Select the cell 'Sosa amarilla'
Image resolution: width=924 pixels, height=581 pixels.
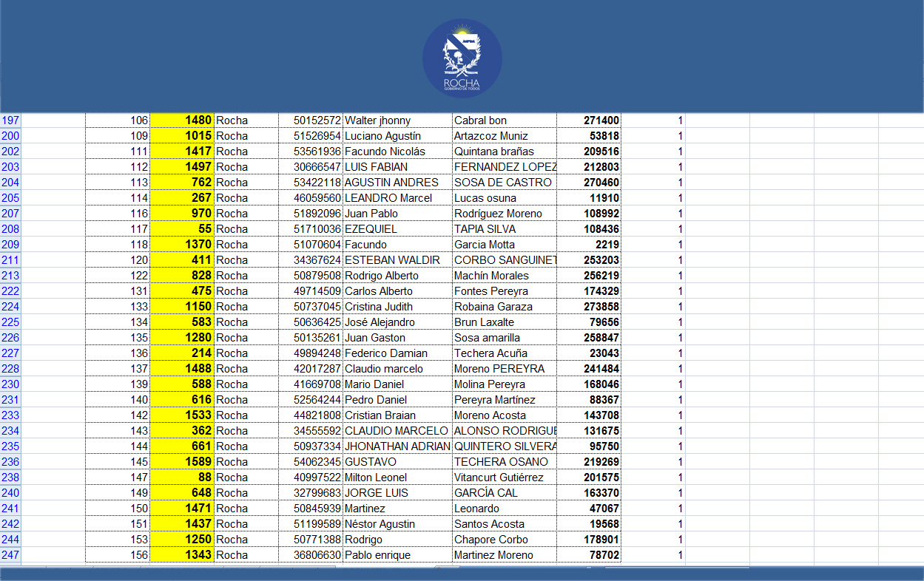coord(505,338)
